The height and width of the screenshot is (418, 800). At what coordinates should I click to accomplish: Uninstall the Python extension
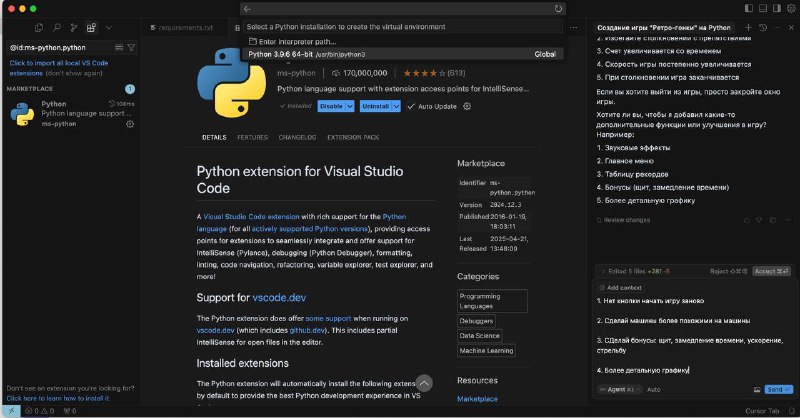click(376, 106)
